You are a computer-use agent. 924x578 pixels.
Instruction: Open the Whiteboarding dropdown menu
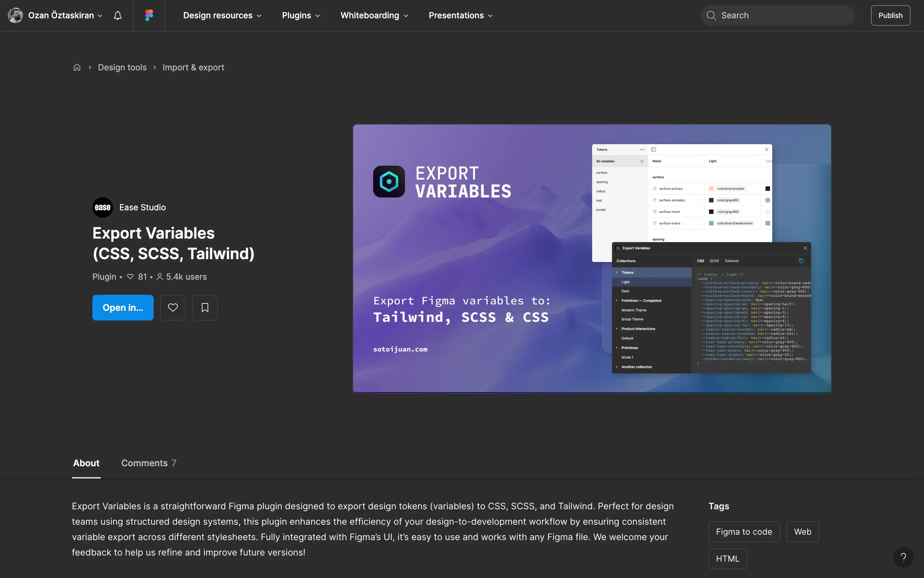(374, 15)
